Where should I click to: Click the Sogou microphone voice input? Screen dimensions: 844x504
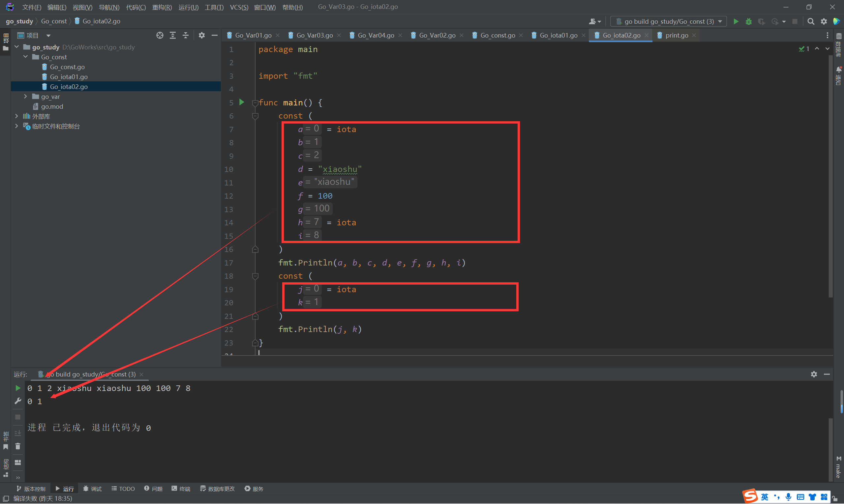789,497
